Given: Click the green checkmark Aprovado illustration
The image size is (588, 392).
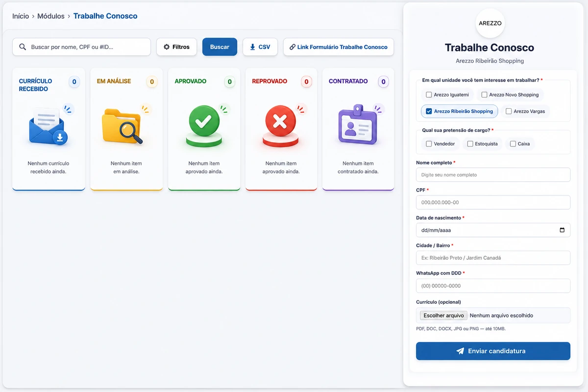Looking at the screenshot, I should click(204, 126).
